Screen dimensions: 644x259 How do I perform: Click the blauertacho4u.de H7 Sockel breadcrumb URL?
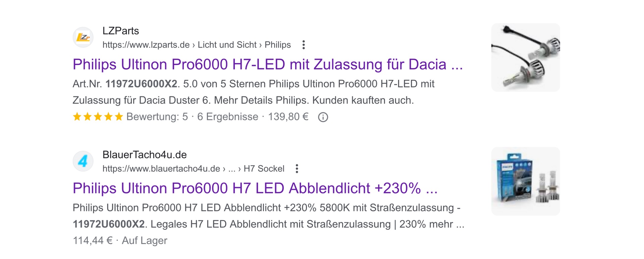(x=193, y=169)
